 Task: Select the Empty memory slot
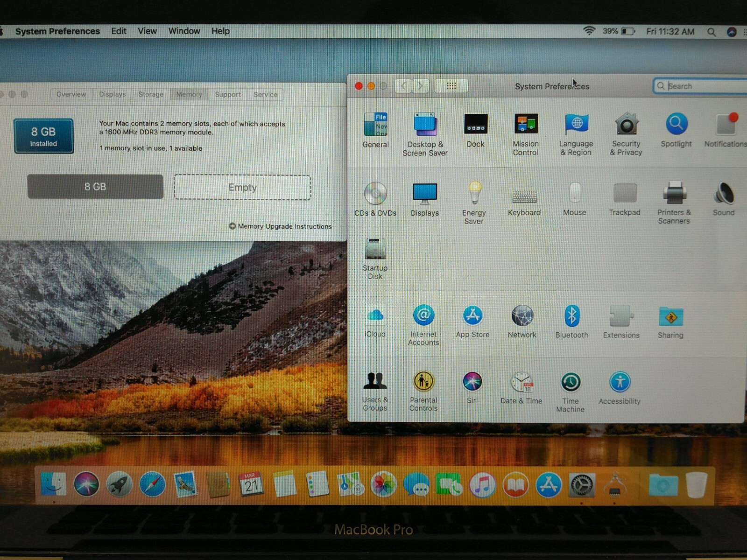point(242,187)
